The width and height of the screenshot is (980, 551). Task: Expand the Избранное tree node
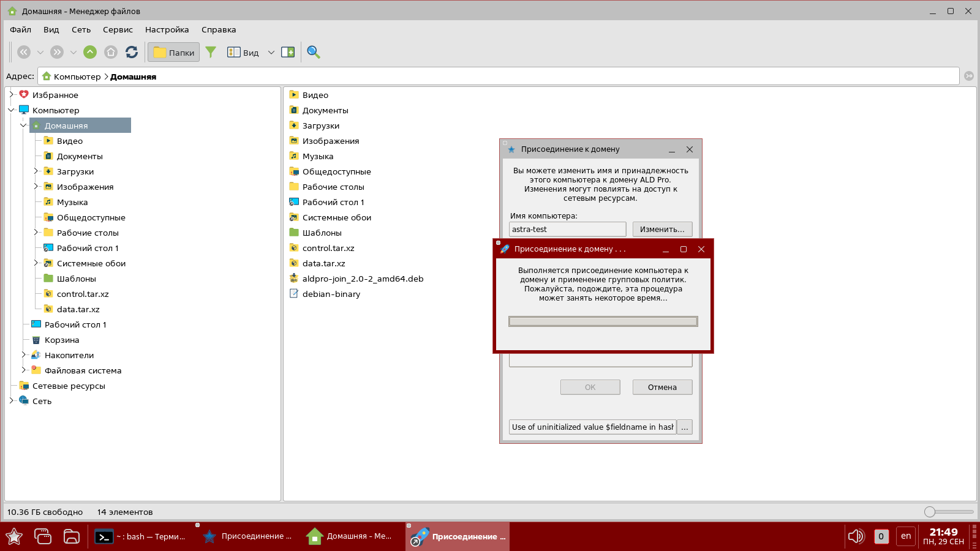point(11,95)
